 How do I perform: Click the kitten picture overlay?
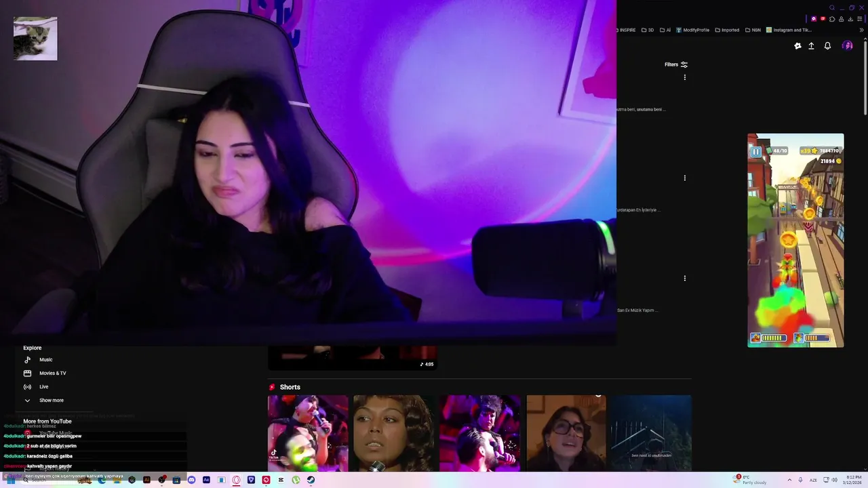coord(35,39)
